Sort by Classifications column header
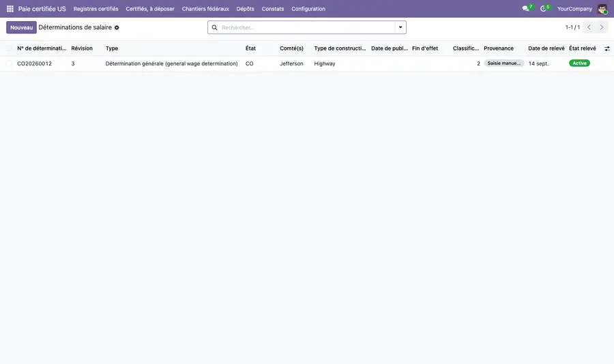 click(x=465, y=48)
